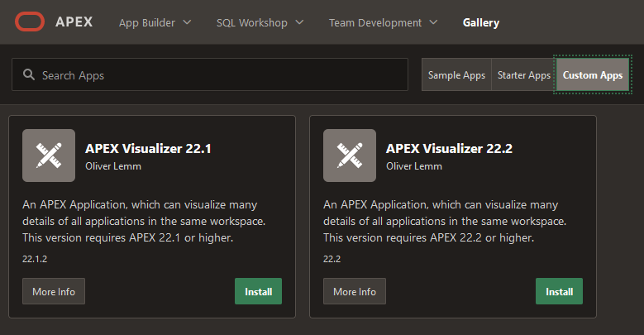644x335 pixels.
Task: Open More Info for APEX Visualizer 22.2
Action: click(x=355, y=291)
